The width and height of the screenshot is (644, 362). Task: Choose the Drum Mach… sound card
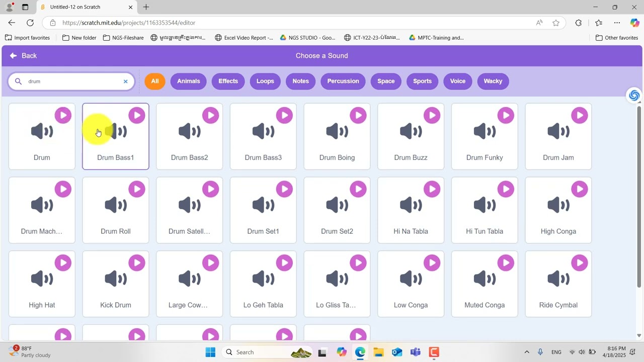pos(42,210)
